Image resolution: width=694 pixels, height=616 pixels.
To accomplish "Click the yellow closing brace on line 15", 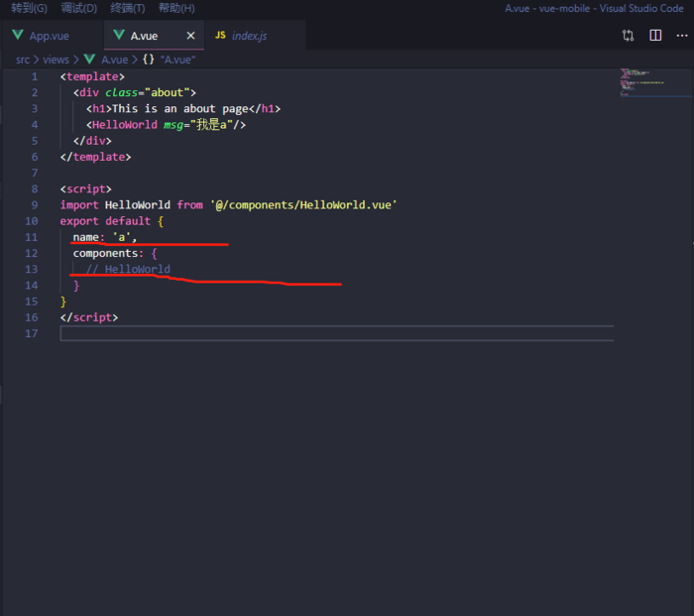I will pyautogui.click(x=63, y=302).
